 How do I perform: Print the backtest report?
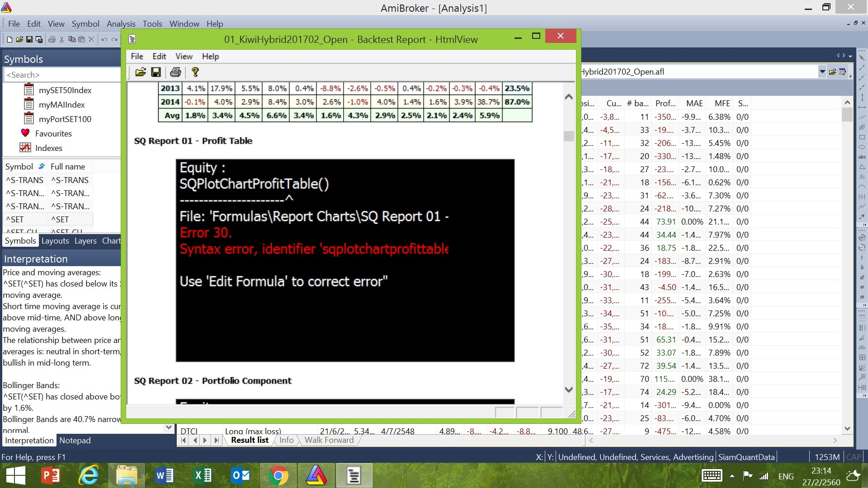click(x=175, y=72)
